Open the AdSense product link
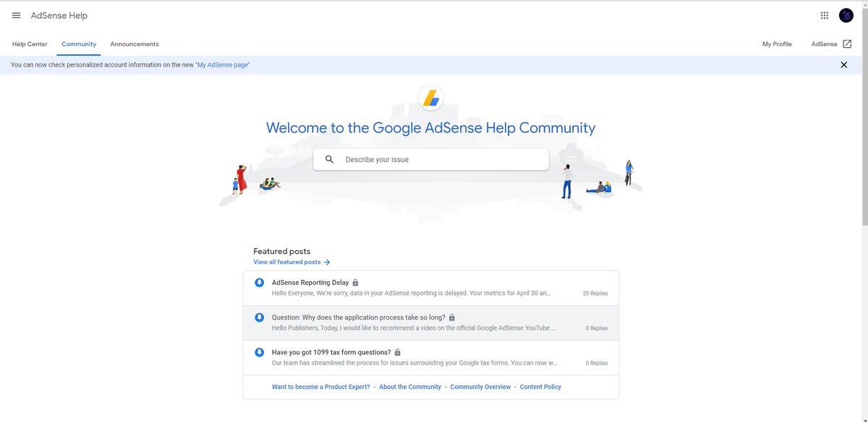Screen dimensions: 868x423 pyautogui.click(x=825, y=44)
